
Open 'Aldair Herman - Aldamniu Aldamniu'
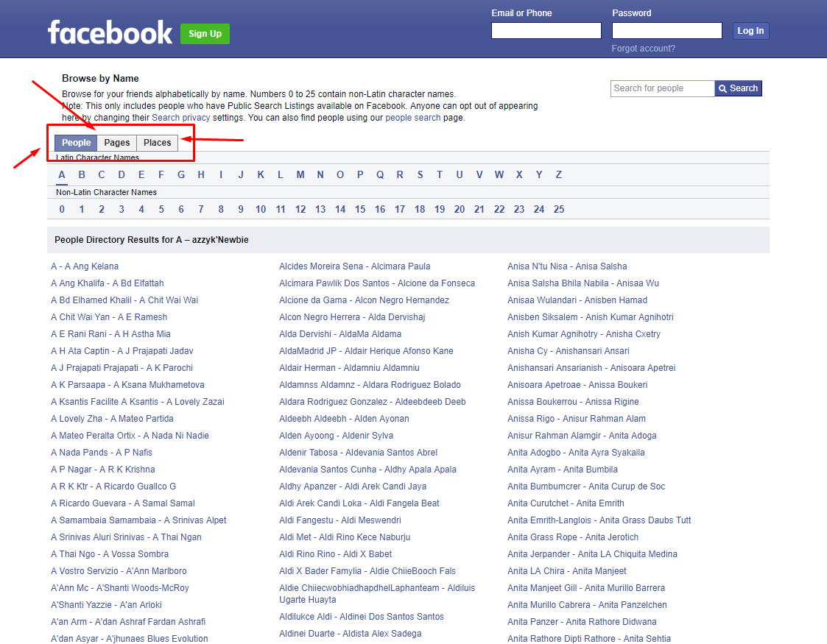(x=349, y=368)
